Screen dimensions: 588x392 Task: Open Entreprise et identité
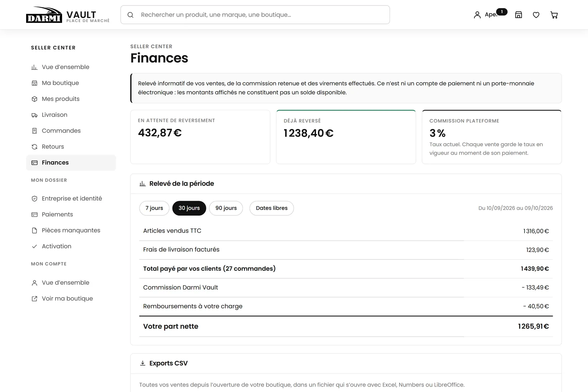click(x=71, y=198)
